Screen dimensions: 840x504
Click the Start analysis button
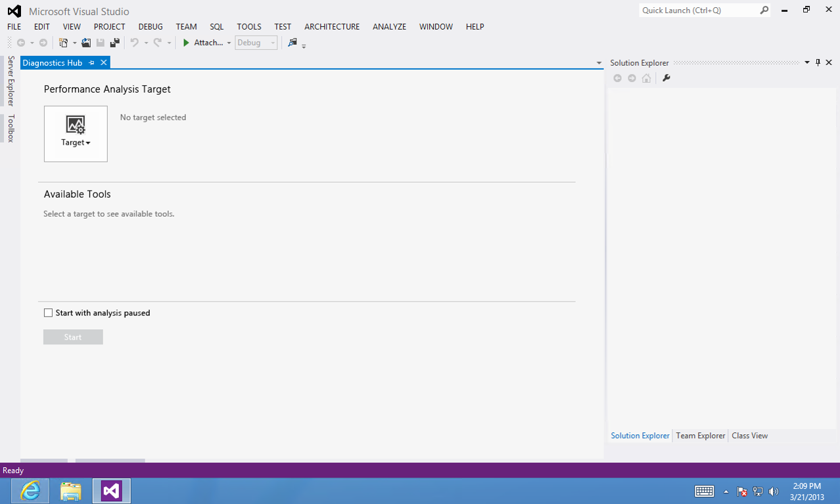coord(73,337)
